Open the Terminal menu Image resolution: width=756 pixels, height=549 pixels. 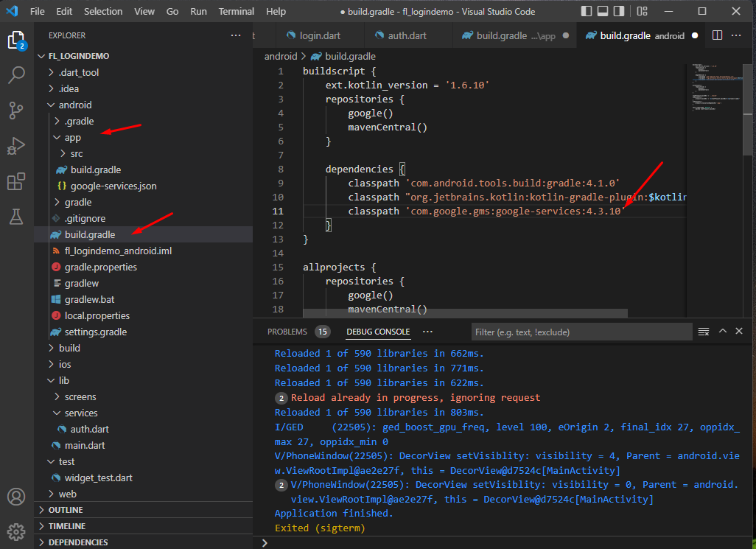(236, 11)
